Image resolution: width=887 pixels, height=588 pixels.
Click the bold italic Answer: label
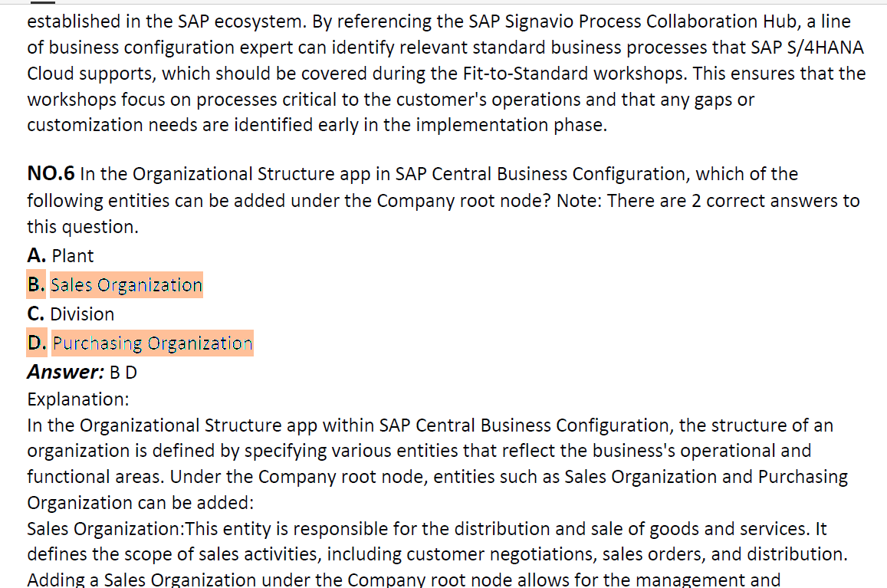[x=66, y=373]
